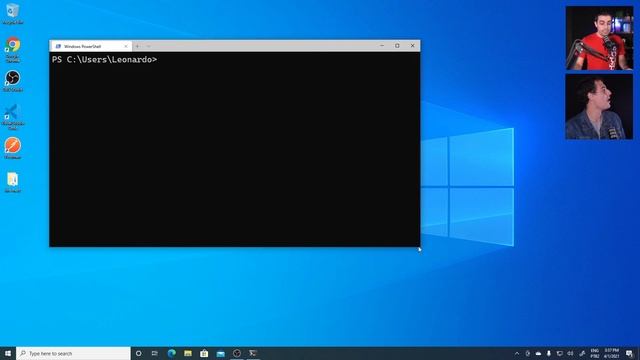Open File Explorer from the taskbar
The width and height of the screenshot is (640, 360).
tap(188, 353)
